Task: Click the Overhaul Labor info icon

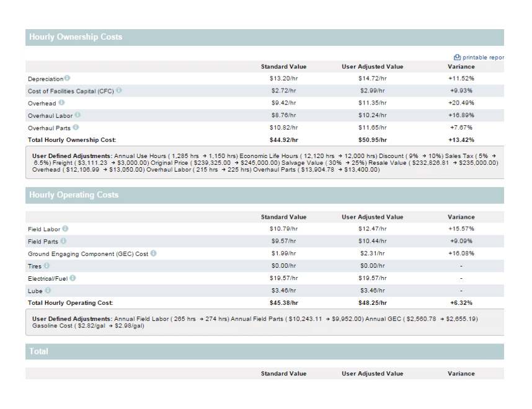Action: click(x=76, y=115)
